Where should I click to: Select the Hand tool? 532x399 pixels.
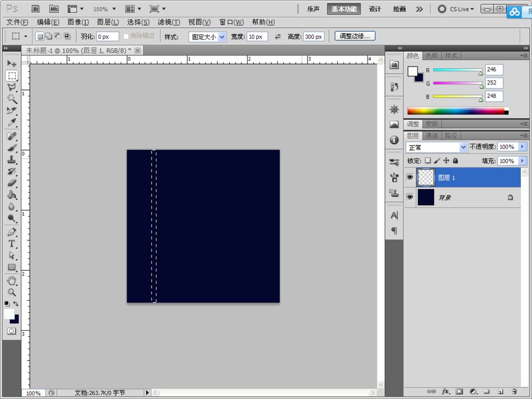coord(12,280)
